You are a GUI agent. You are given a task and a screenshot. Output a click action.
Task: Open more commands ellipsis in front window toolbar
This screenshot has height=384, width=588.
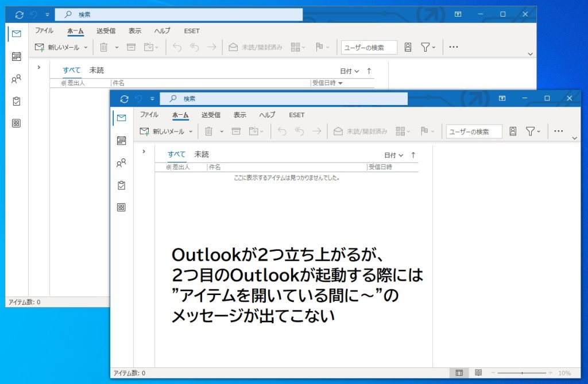click(558, 131)
